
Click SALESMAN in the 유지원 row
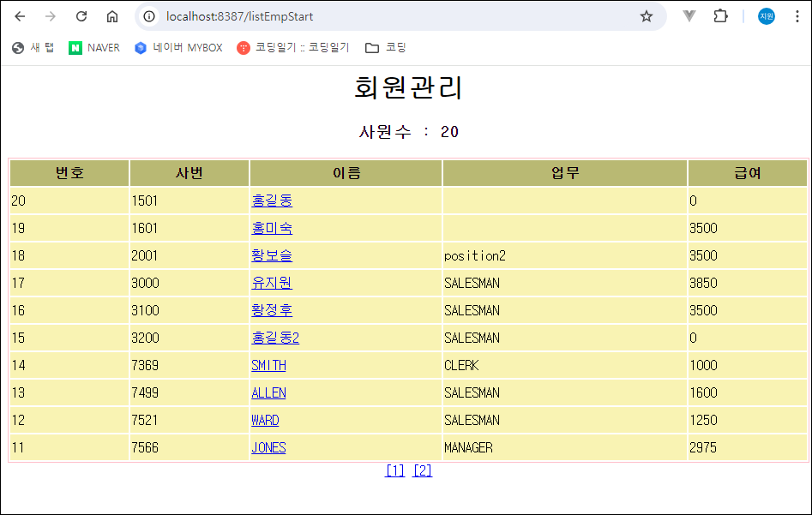(472, 283)
